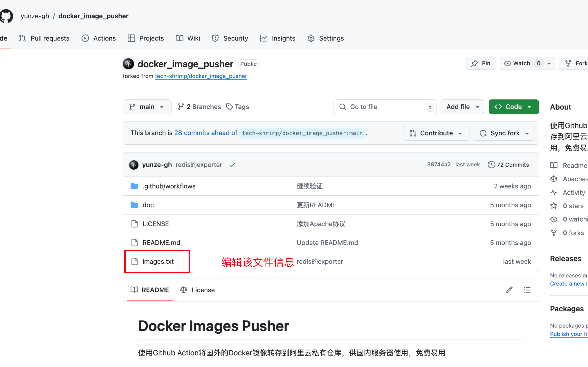Open the LICENSE file
588x367 pixels.
(x=156, y=224)
